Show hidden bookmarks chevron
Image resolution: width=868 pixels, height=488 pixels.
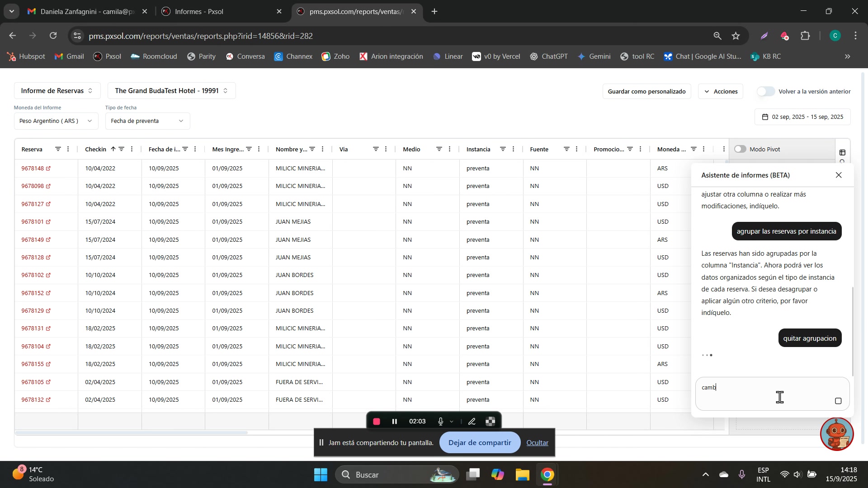[x=848, y=57]
